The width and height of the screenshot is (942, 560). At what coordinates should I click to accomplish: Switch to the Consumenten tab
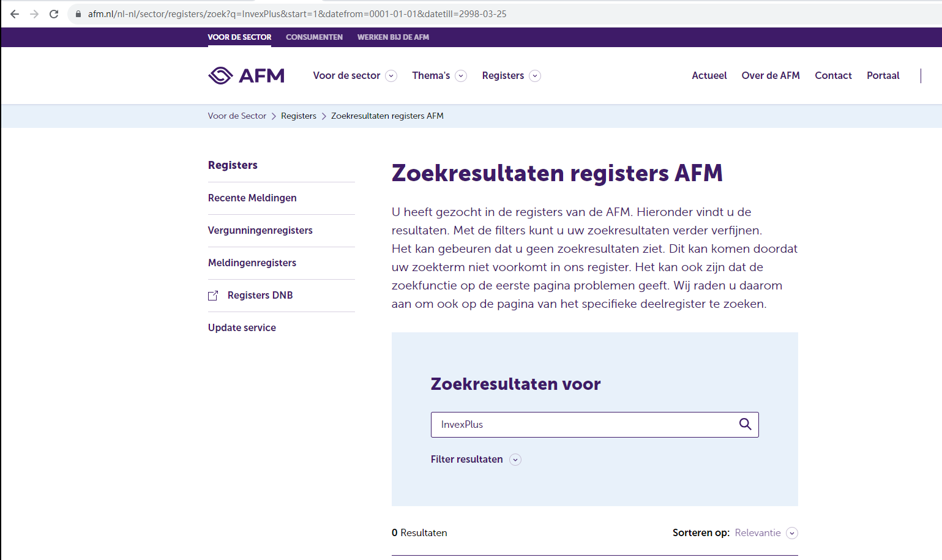tap(314, 37)
